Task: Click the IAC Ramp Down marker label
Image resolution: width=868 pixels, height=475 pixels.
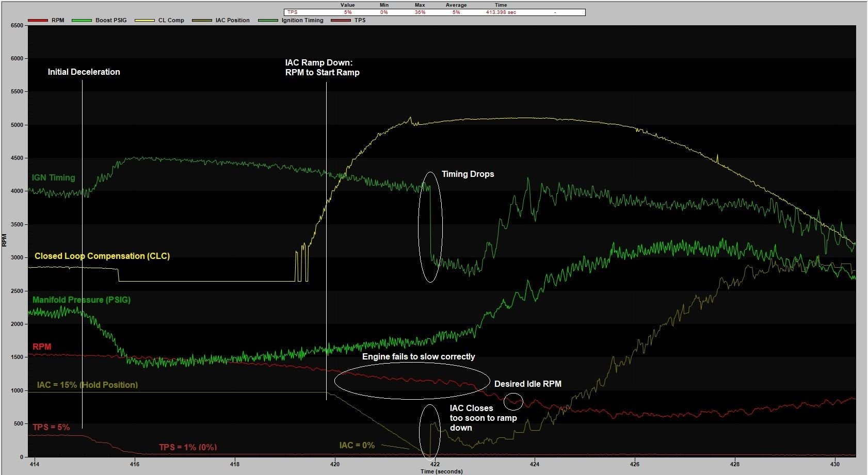Action: (322, 68)
